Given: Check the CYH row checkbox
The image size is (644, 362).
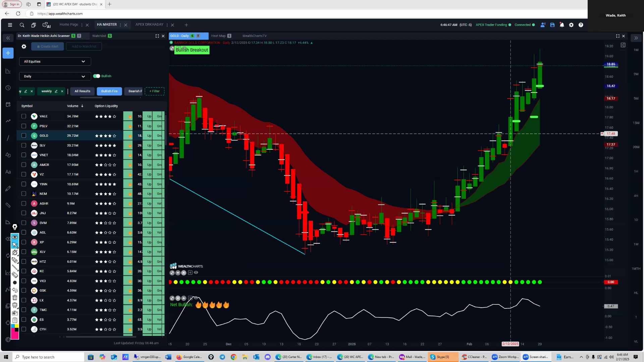Looking at the screenshot, I should [24, 329].
